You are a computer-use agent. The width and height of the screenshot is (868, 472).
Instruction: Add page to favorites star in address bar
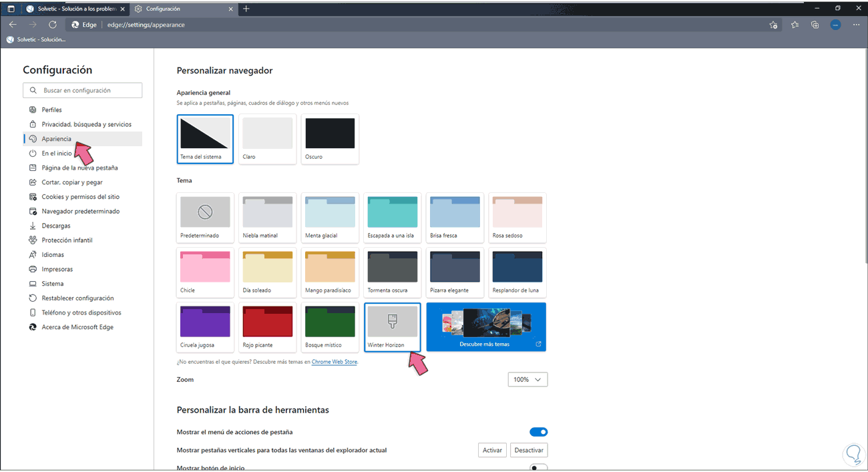(773, 25)
